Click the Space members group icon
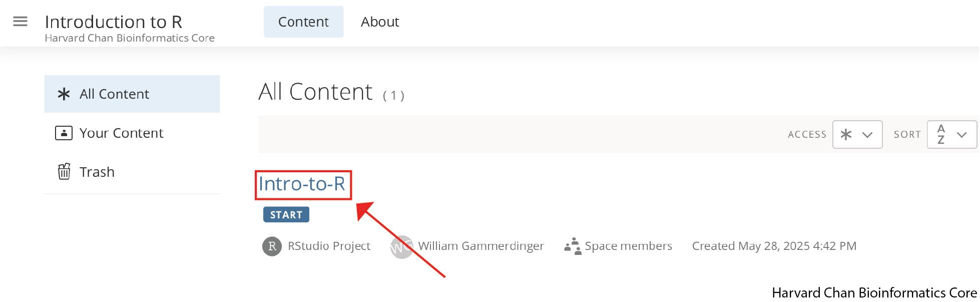Screen dimensions: 980x302 [x=572, y=246]
